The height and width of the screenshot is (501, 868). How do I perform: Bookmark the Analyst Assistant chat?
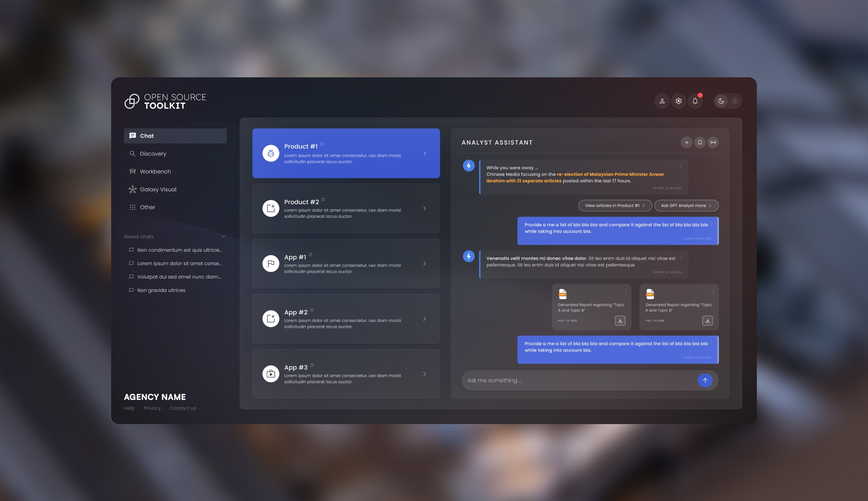(700, 142)
